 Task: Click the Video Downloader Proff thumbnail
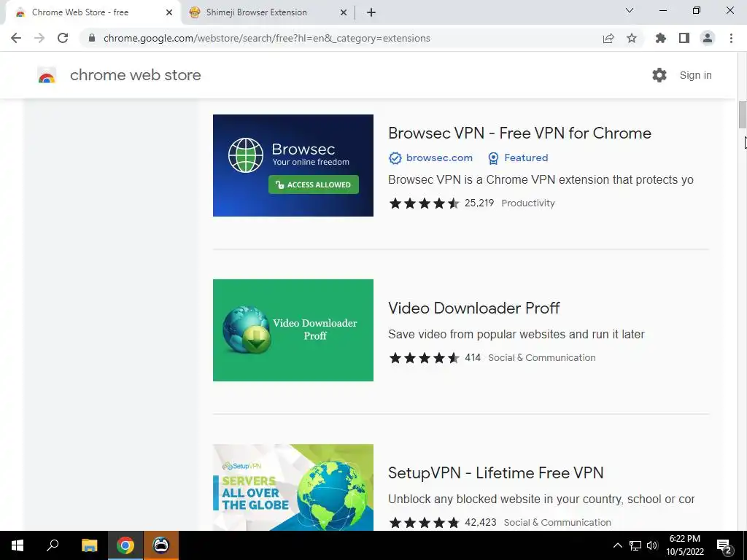(x=293, y=330)
